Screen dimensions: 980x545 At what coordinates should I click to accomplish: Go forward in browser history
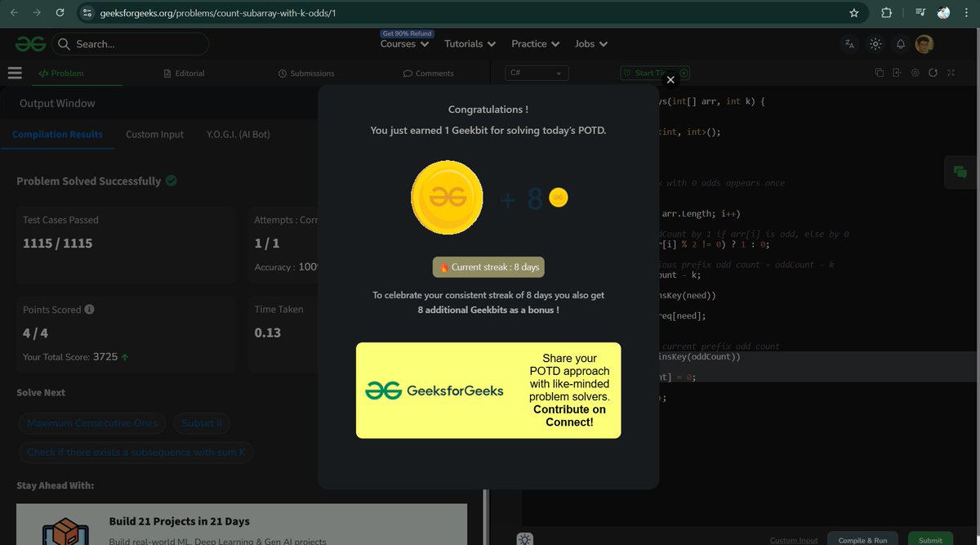point(37,13)
